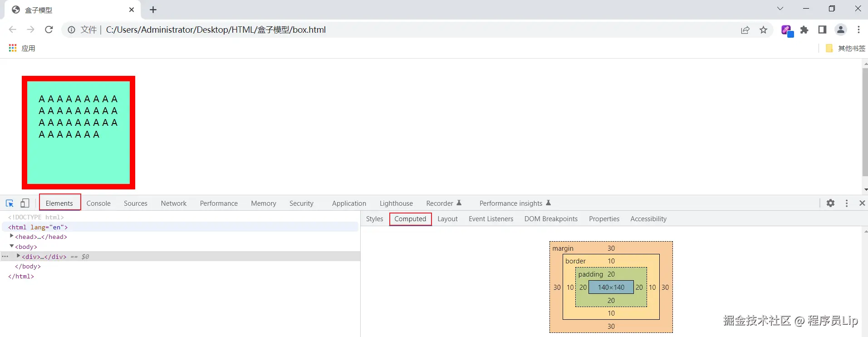Click the top margin value 30
The height and width of the screenshot is (337, 868).
(611, 248)
